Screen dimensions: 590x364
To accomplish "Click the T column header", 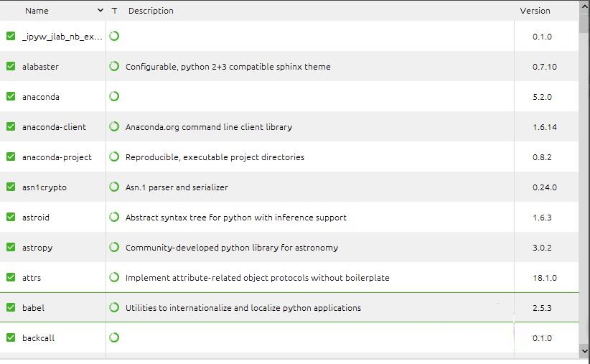I will pos(115,11).
